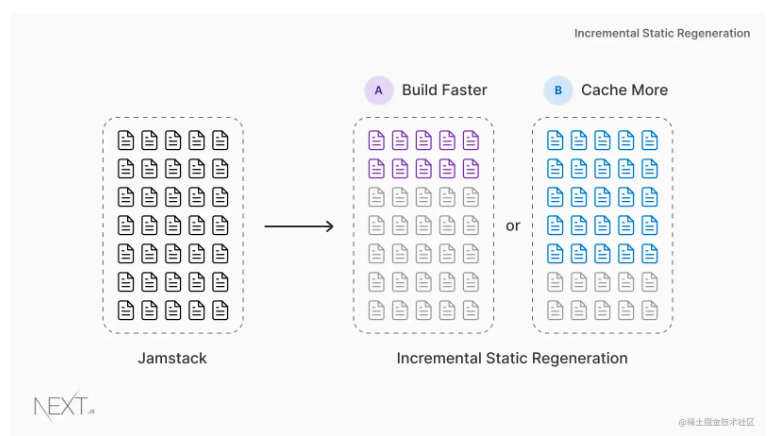
Task: Click the top-right Incremental Static Regeneration title
Action: [x=662, y=33]
